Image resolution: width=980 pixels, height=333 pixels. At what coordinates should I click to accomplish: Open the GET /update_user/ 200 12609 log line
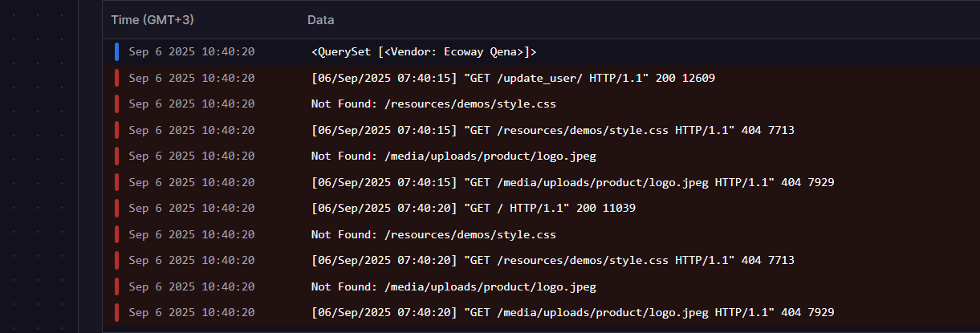click(x=512, y=79)
